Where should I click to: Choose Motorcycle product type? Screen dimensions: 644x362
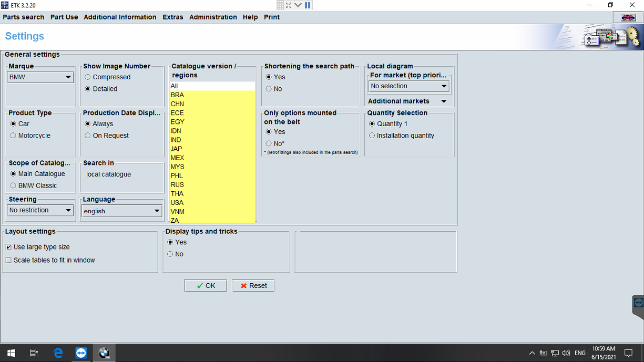point(30,136)
